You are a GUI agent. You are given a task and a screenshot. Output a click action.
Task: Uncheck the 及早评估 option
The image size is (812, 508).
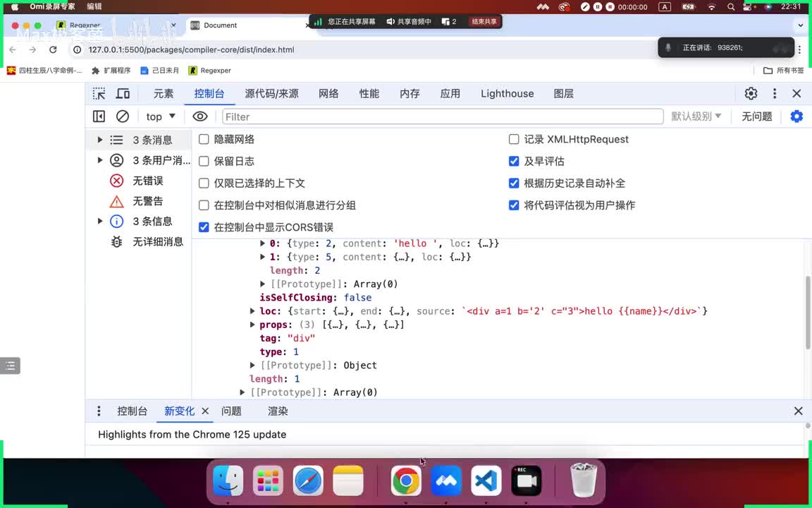click(x=514, y=161)
